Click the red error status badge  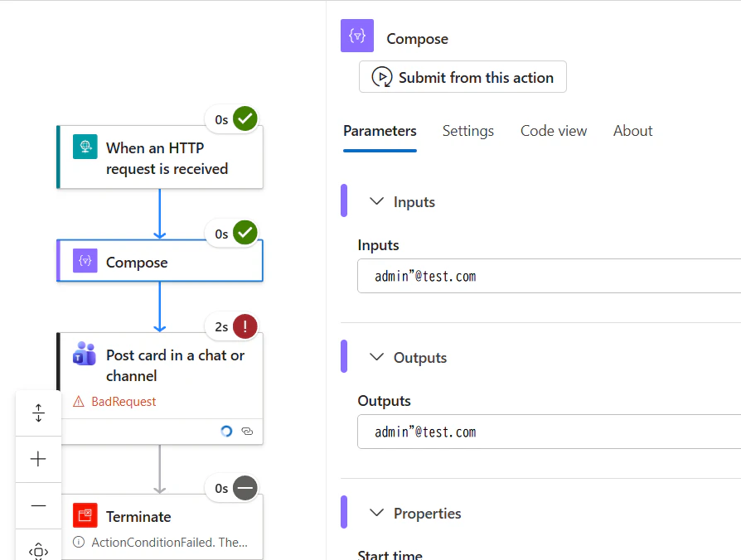(245, 326)
